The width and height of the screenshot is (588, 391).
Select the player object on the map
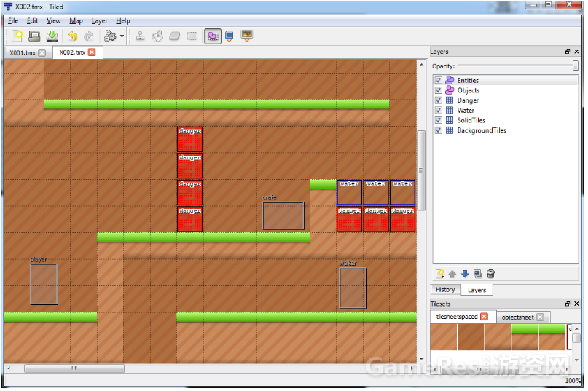tap(44, 284)
